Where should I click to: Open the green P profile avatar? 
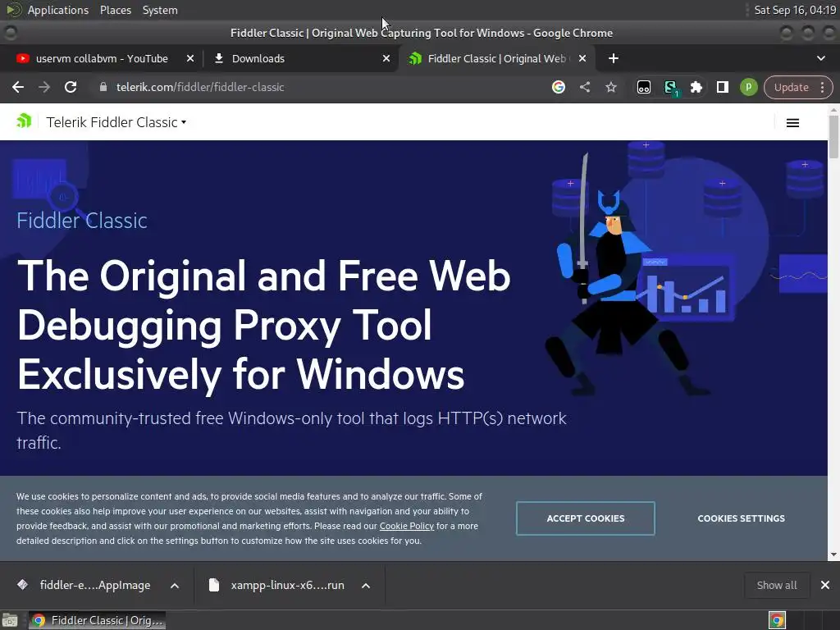click(748, 87)
